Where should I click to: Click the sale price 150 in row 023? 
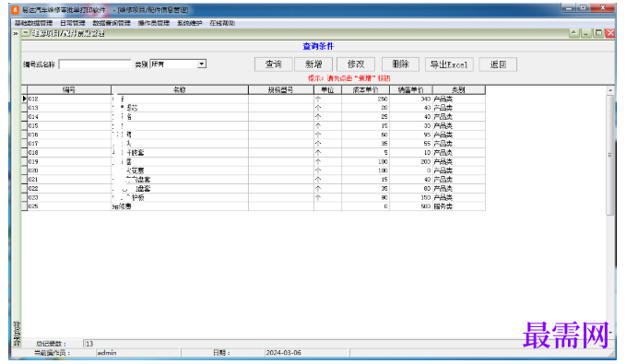tap(411, 197)
